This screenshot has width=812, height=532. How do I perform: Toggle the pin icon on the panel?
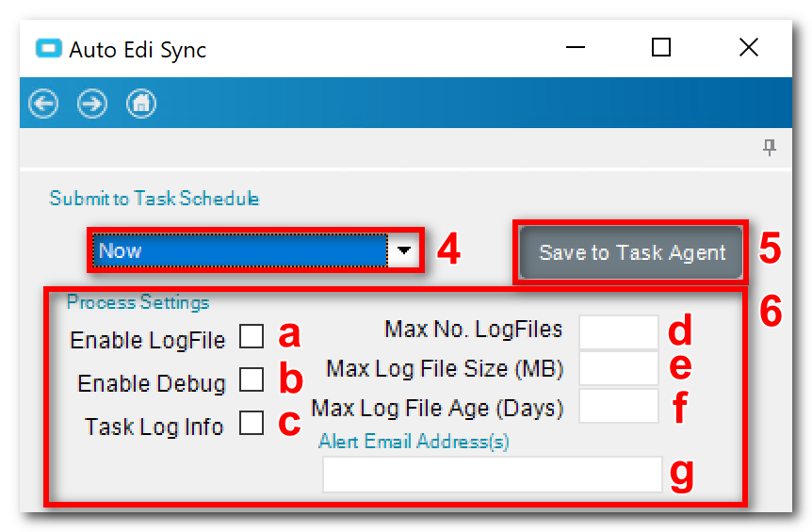point(770,147)
